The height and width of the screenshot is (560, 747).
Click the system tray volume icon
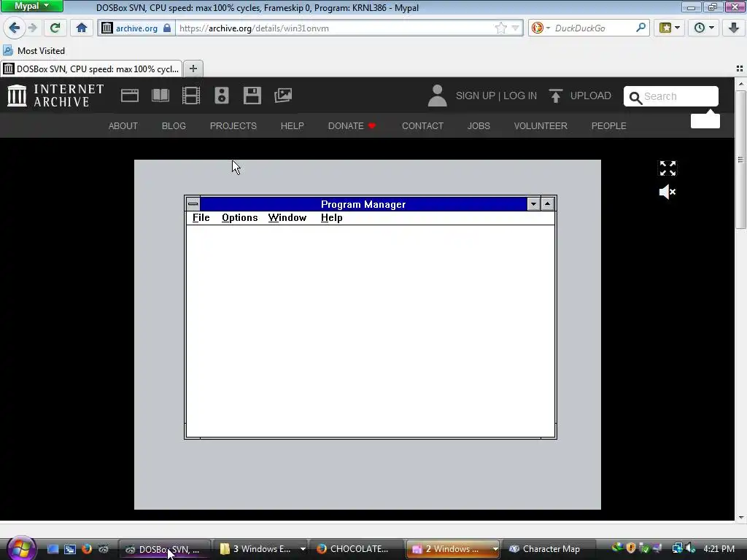click(690, 548)
